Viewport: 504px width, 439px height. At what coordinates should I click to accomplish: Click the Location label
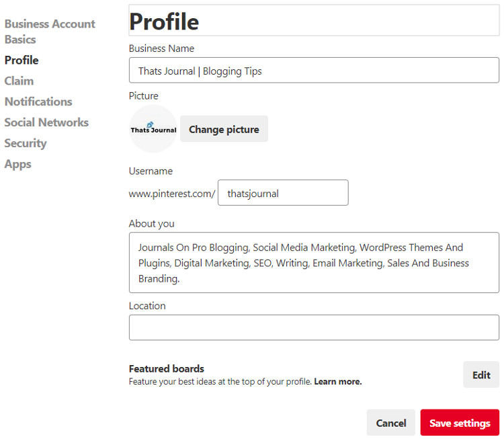147,306
